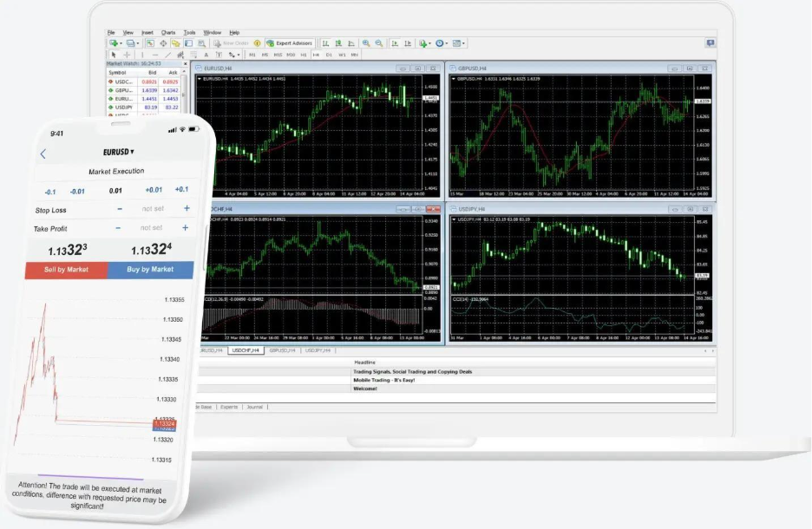Open the Charts menu
The width and height of the screenshot is (812, 529).
pos(169,31)
